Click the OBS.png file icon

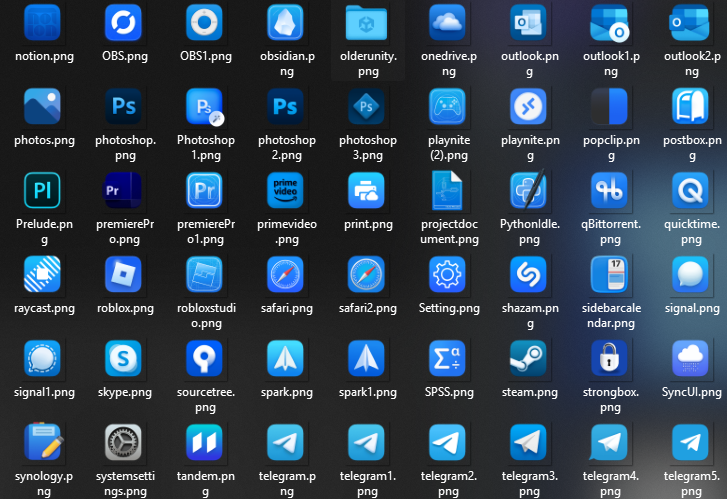click(x=123, y=22)
